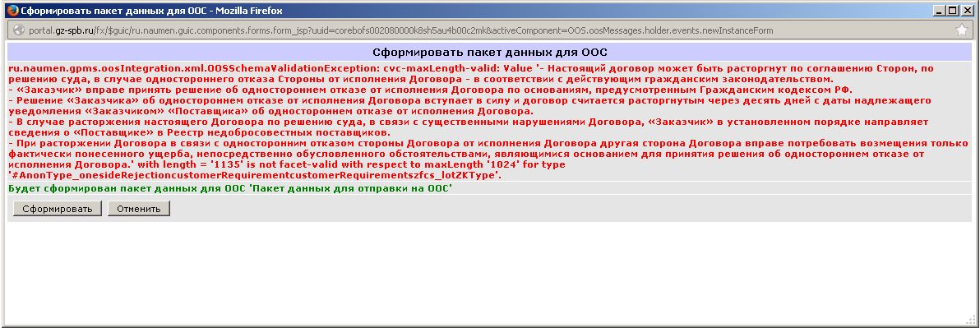
Task: Click the line starting '- При расторжении Договора'
Action: (488, 143)
